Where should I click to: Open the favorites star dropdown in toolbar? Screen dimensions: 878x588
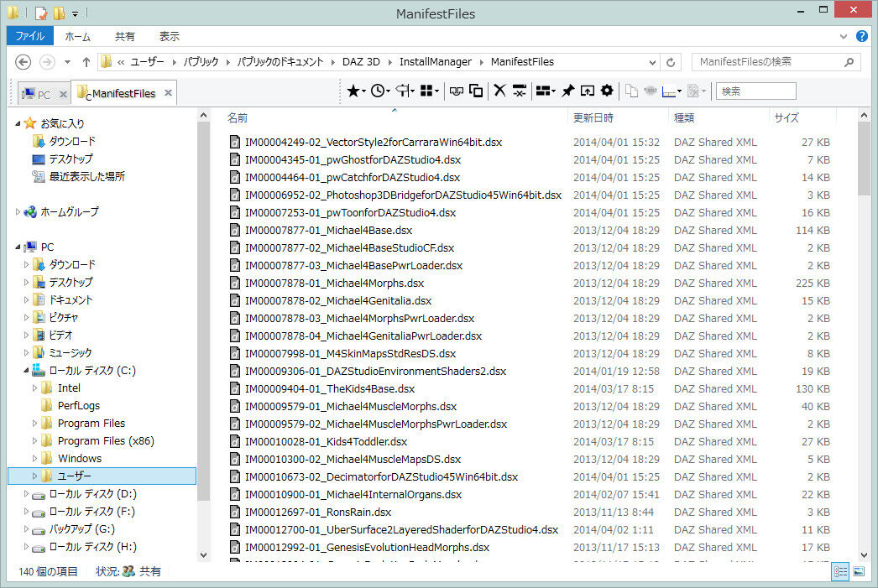click(356, 91)
